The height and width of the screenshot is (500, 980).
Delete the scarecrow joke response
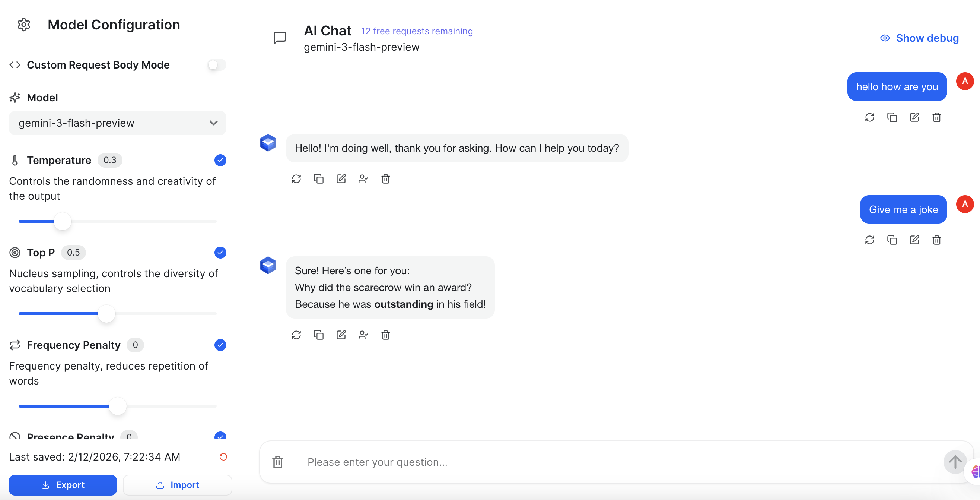(x=385, y=335)
